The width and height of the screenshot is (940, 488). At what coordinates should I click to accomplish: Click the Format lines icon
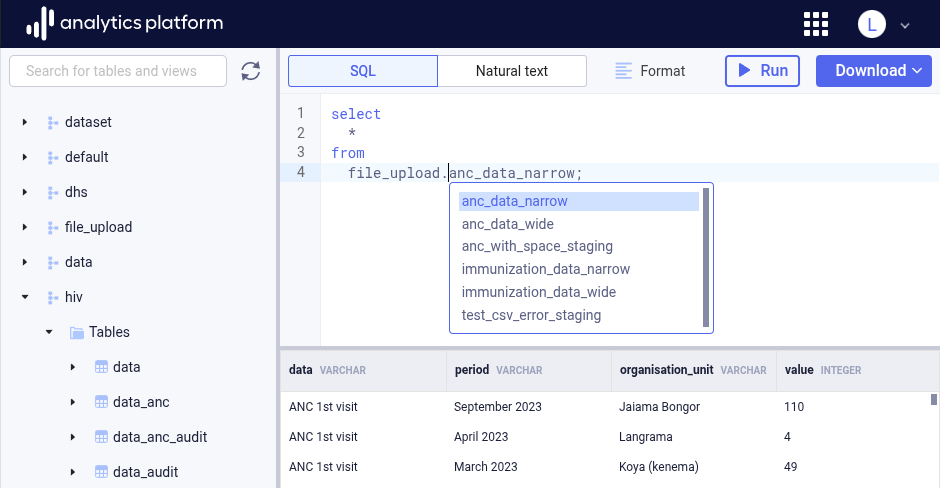click(x=623, y=71)
